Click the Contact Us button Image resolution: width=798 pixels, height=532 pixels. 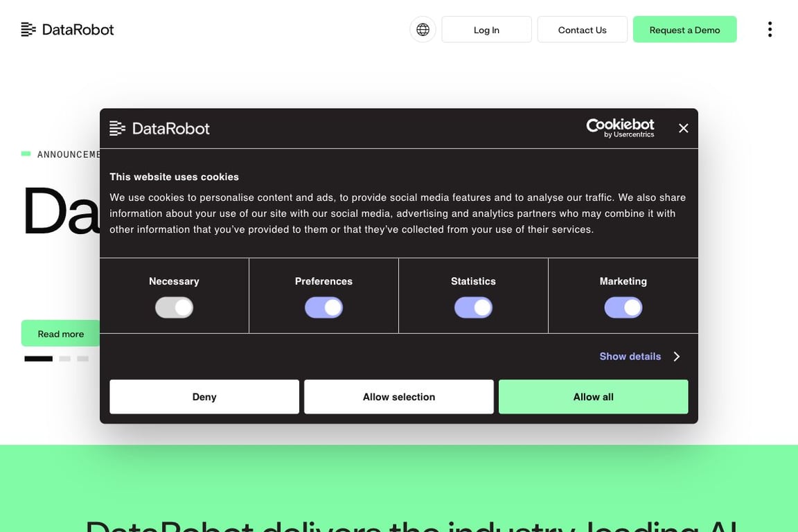click(x=582, y=30)
